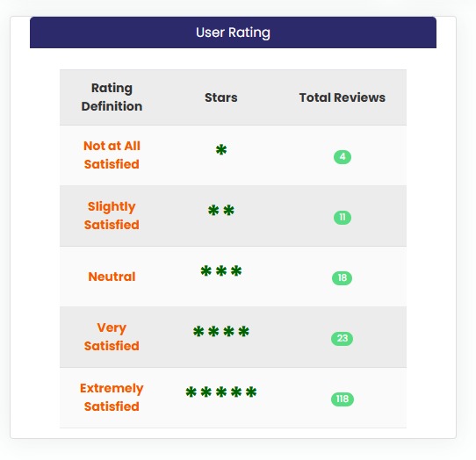476x460 pixels.
Task: Click the single star rating icon
Action: point(221,150)
